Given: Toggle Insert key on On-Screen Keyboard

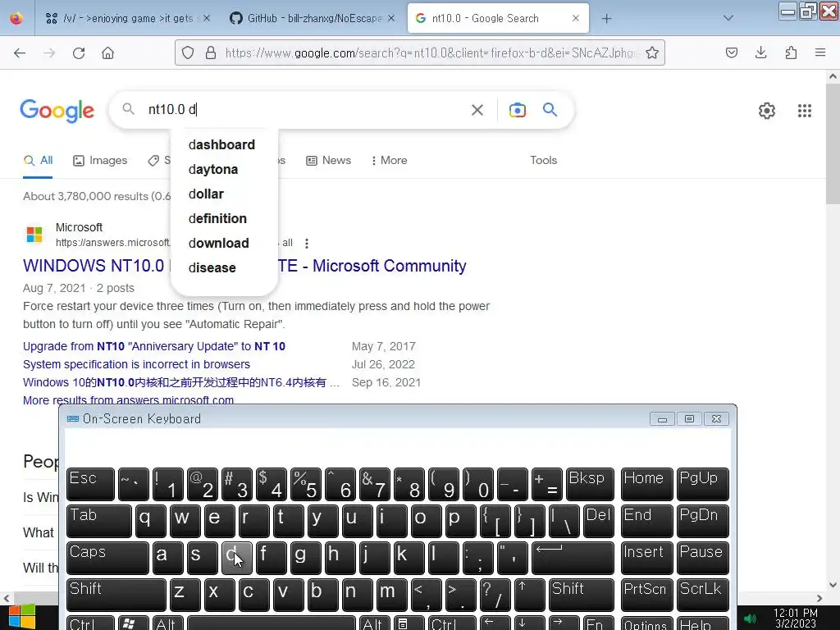Looking at the screenshot, I should coord(646,558).
